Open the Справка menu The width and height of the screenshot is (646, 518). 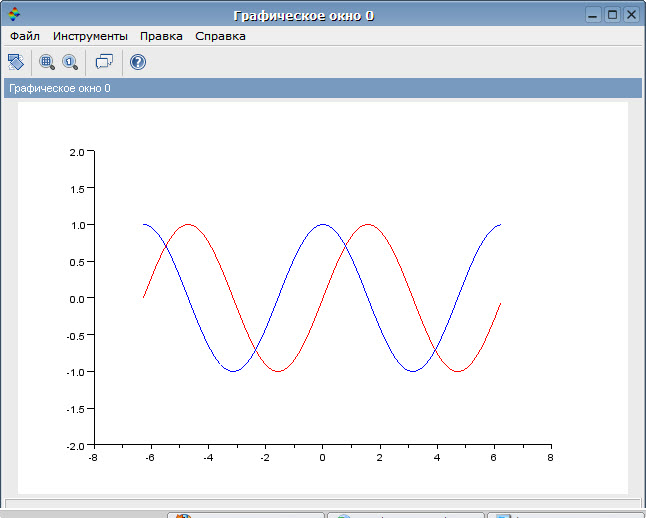[220, 36]
